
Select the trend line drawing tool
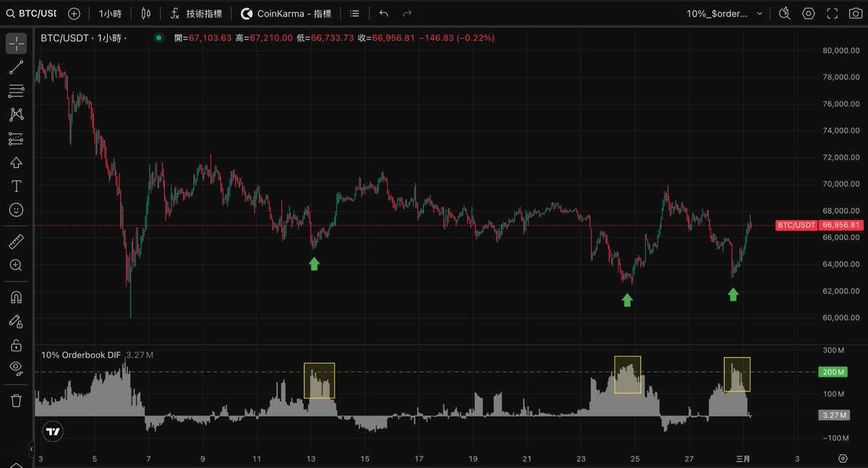click(x=16, y=67)
